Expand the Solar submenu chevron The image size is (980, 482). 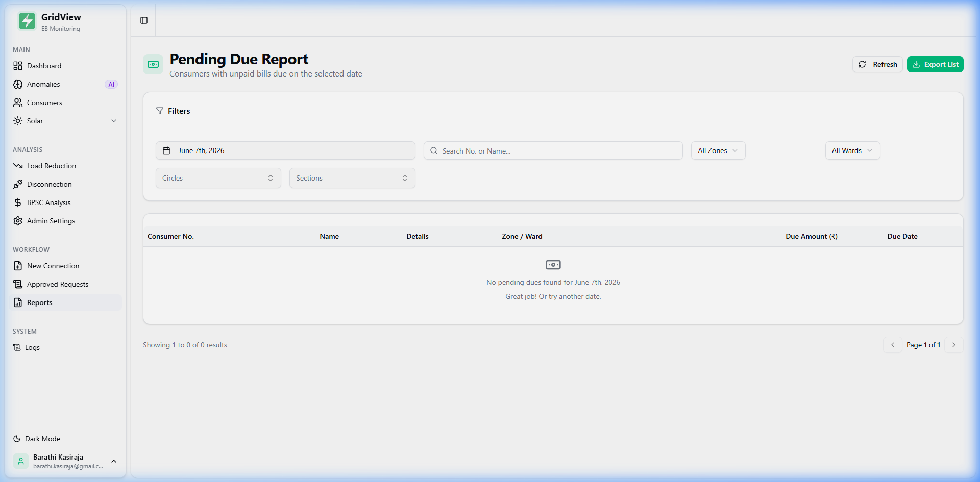(114, 121)
